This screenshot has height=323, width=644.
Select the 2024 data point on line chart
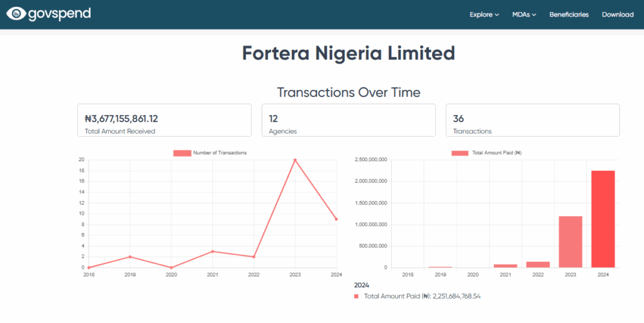pyautogui.click(x=336, y=219)
